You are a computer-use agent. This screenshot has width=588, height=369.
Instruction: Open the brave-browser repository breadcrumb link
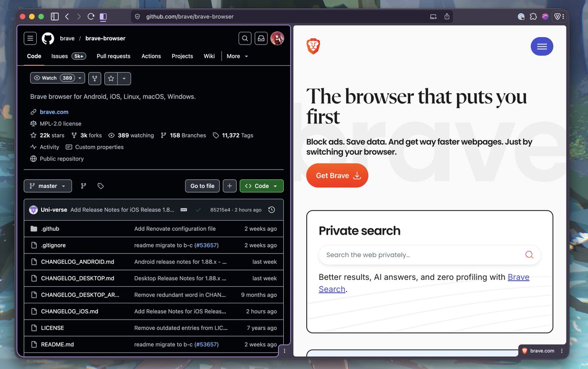pyautogui.click(x=105, y=38)
